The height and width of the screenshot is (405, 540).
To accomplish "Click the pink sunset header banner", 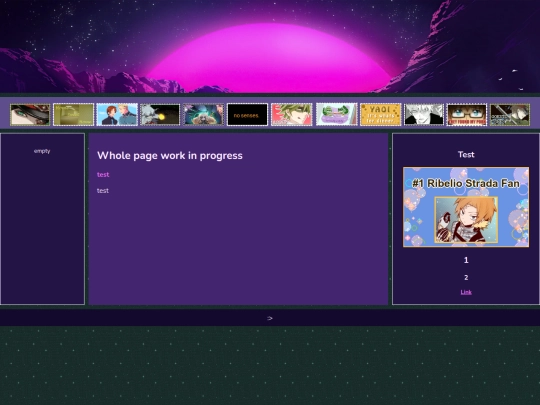I will click(x=270, y=46).
